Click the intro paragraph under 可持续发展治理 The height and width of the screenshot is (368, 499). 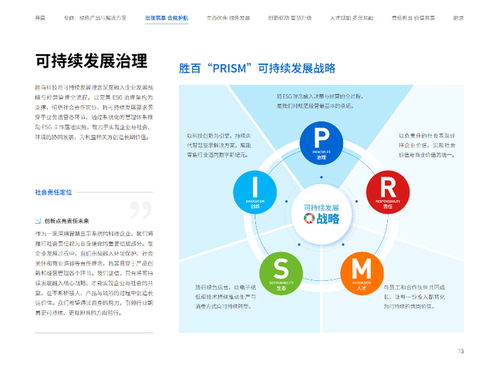[94, 112]
